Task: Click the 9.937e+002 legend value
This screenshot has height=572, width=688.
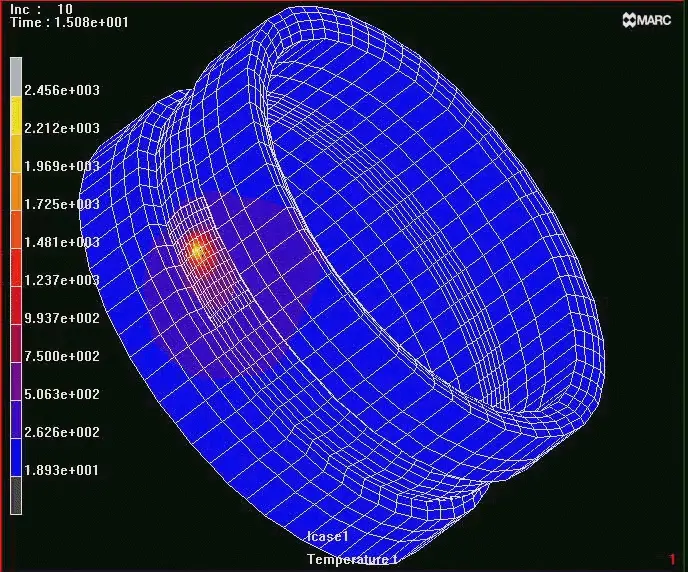Action: point(62,318)
